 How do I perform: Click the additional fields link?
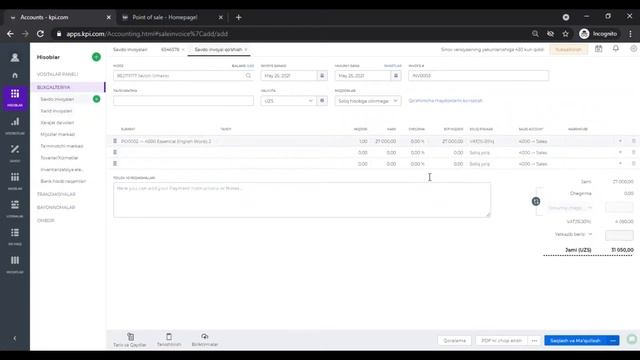point(445,100)
